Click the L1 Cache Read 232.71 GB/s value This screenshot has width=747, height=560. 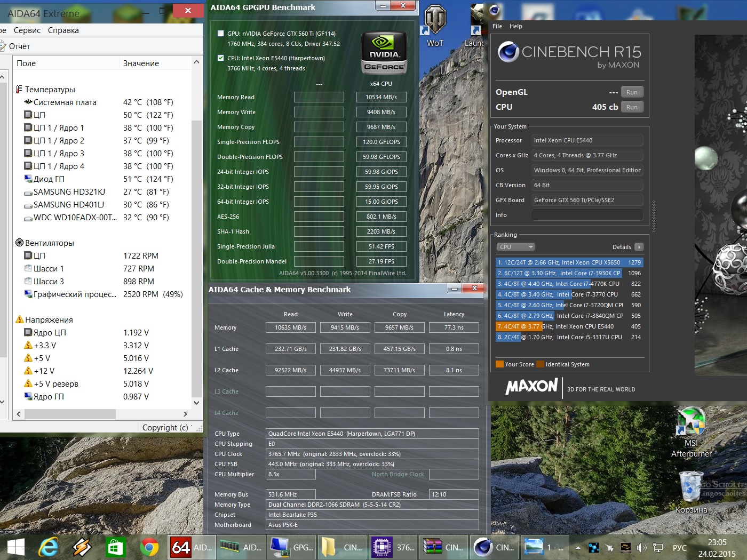point(291,349)
